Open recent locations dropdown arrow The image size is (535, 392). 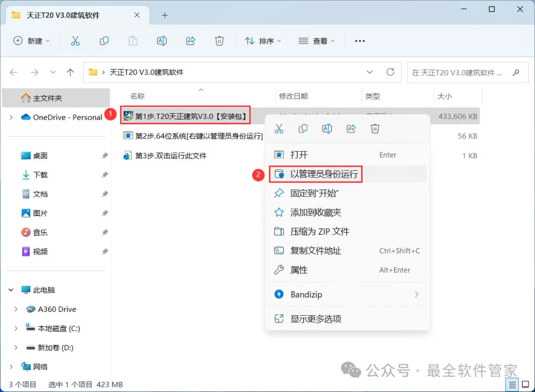point(53,72)
